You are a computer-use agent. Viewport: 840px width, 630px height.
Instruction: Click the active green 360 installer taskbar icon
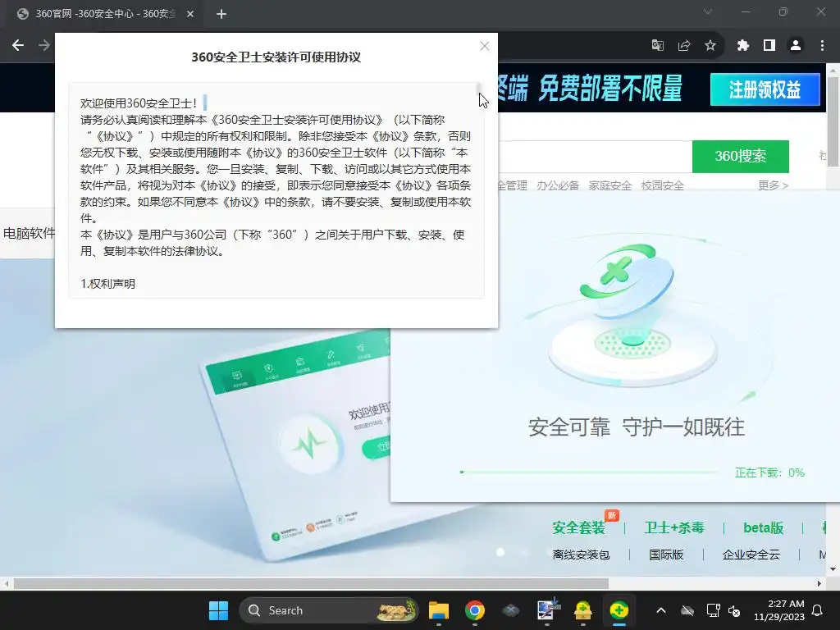click(x=619, y=610)
